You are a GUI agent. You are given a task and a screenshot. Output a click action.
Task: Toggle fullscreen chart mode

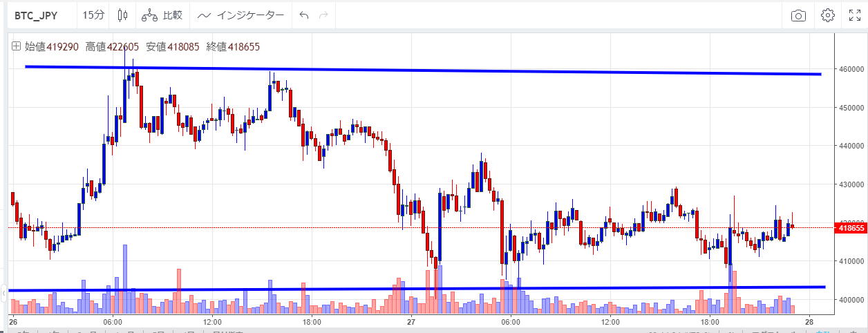(854, 15)
